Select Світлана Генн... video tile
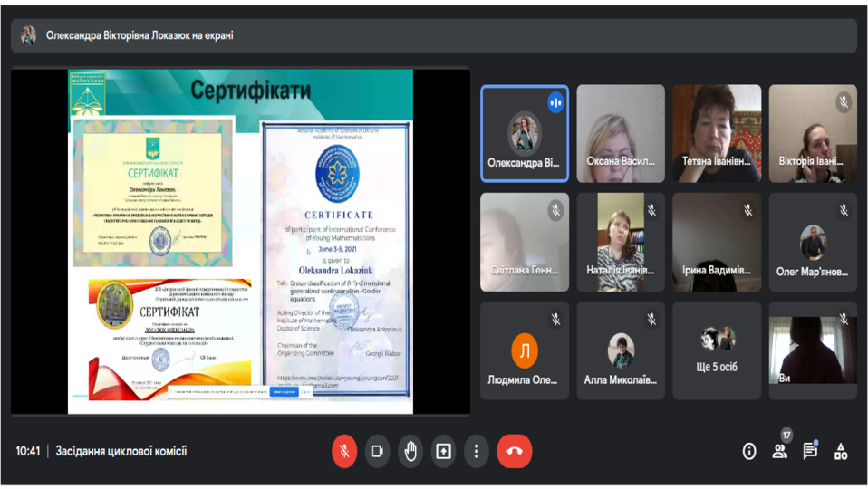Image resolution: width=868 pixels, height=489 pixels. 525,242
